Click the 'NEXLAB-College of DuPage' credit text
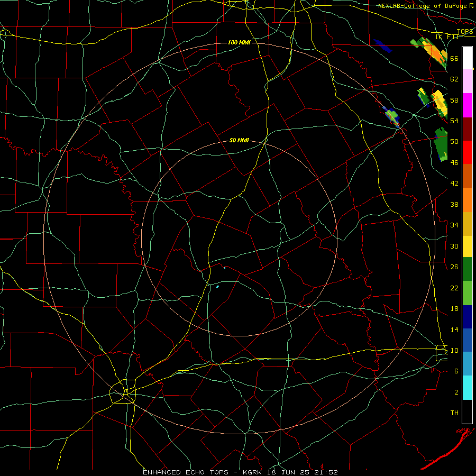 422,6
